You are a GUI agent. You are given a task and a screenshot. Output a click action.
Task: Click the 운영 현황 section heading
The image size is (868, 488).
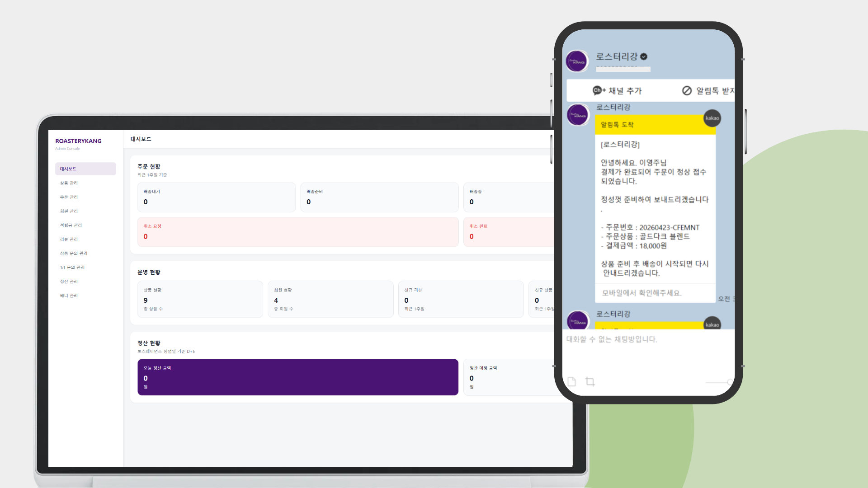click(x=149, y=272)
